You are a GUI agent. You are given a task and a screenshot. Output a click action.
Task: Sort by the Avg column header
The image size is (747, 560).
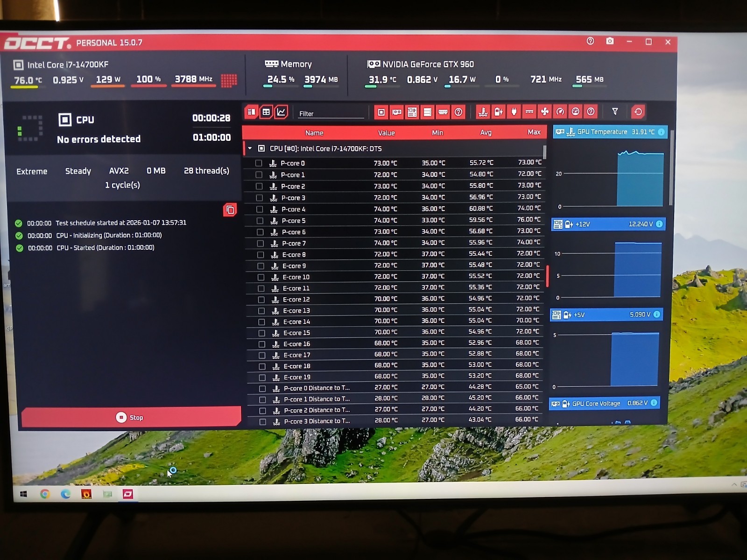[486, 133]
